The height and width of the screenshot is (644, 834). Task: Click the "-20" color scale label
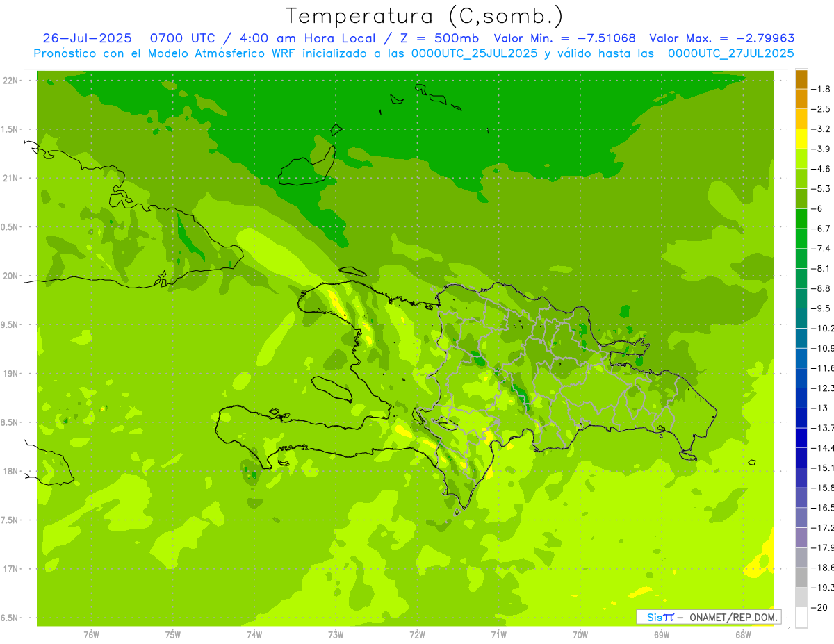819,608
